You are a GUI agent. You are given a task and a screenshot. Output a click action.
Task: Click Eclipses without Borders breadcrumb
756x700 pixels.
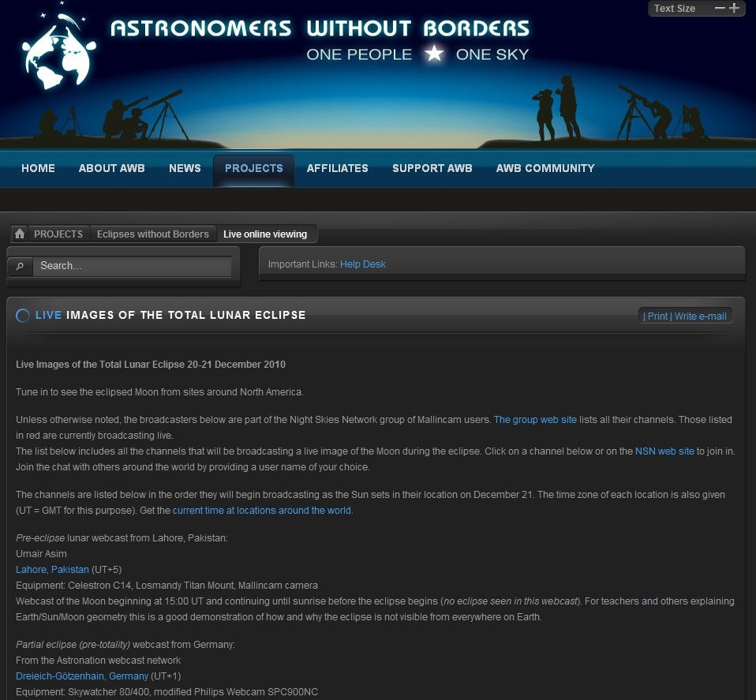click(x=153, y=234)
